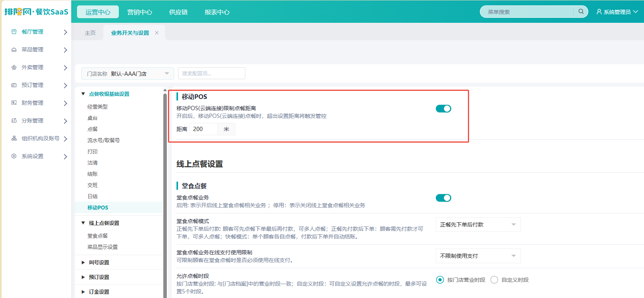
Task: Open the 营销中心 top menu
Action: pos(140,12)
